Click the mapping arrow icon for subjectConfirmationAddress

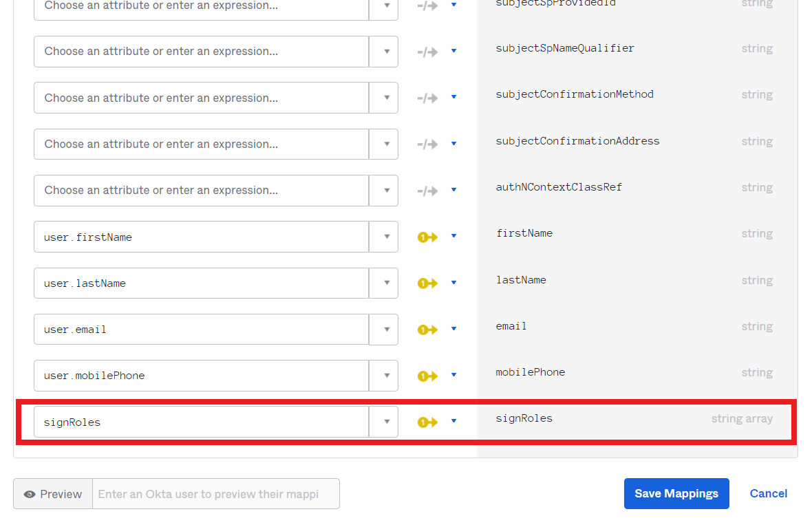point(427,144)
